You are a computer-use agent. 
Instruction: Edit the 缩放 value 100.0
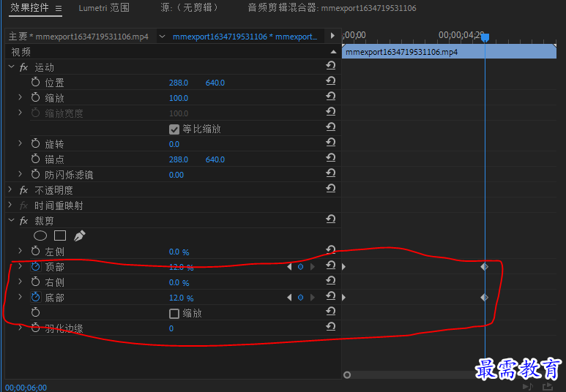tap(179, 98)
